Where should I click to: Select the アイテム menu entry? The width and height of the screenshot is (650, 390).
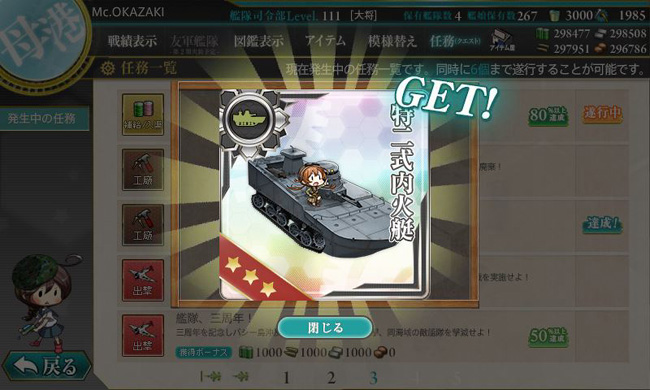click(325, 41)
